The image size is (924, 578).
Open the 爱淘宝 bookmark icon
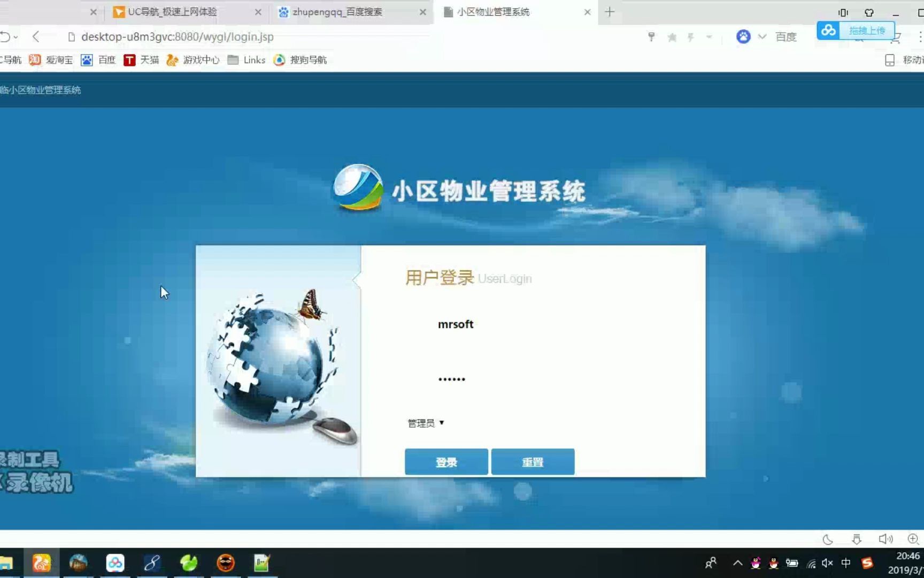point(34,60)
